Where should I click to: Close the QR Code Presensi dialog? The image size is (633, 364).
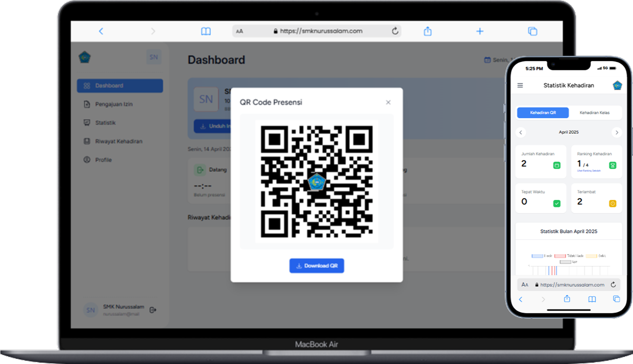[x=388, y=102]
